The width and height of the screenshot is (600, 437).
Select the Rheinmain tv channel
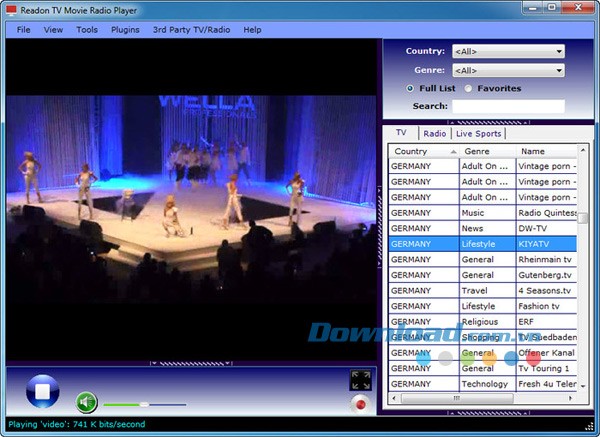coord(483,259)
